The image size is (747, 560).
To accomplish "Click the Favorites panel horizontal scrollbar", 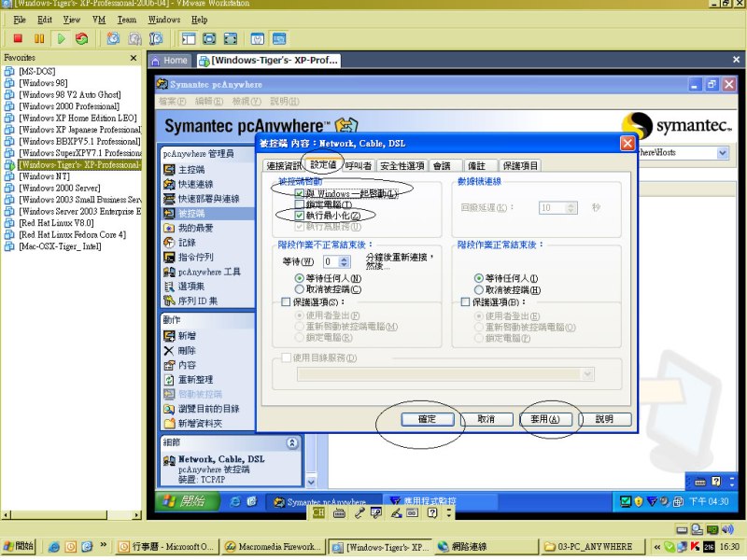I will [x=72, y=515].
